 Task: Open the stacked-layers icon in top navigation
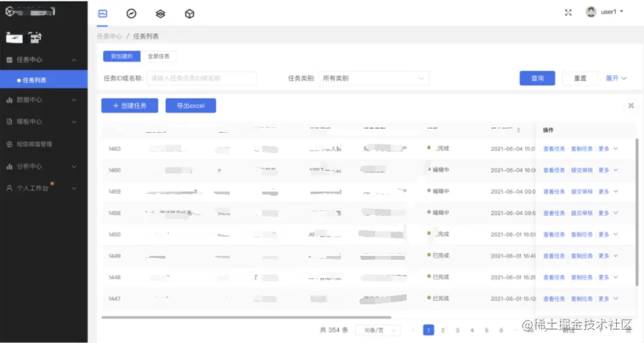coord(160,14)
